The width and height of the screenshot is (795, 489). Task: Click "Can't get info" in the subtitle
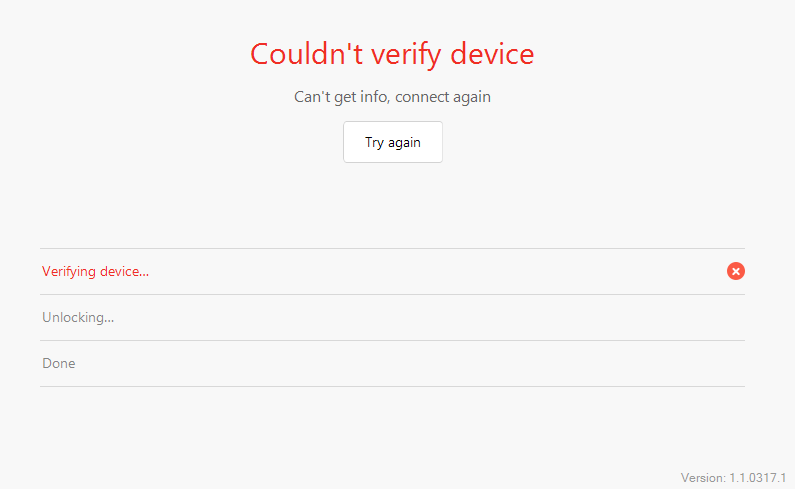point(341,97)
